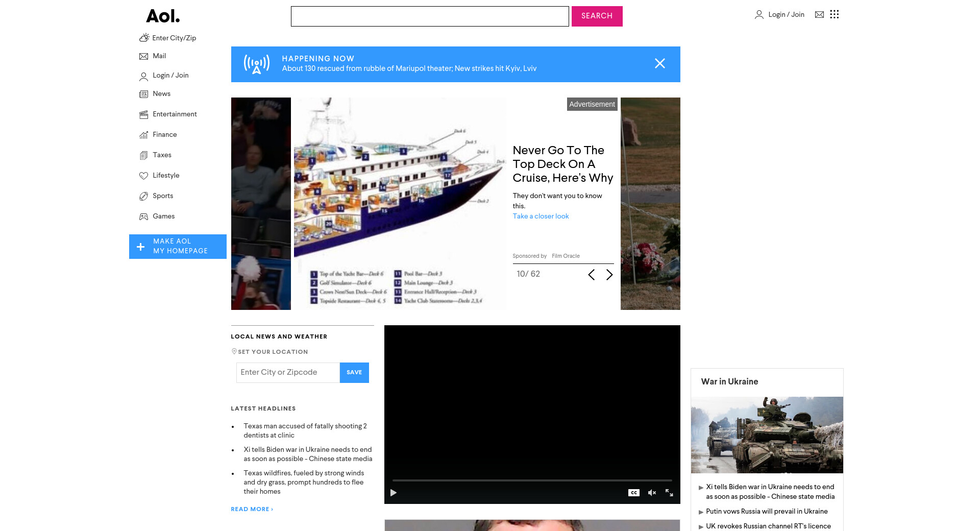Toggle closed captions on the video
Screen dimensions: 980x531
[634, 493]
